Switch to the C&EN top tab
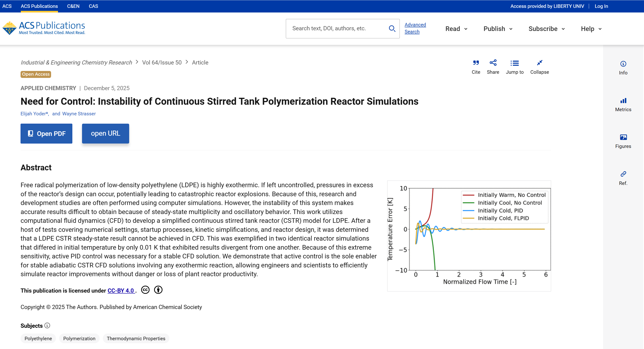644x349 pixels. pyautogui.click(x=73, y=6)
